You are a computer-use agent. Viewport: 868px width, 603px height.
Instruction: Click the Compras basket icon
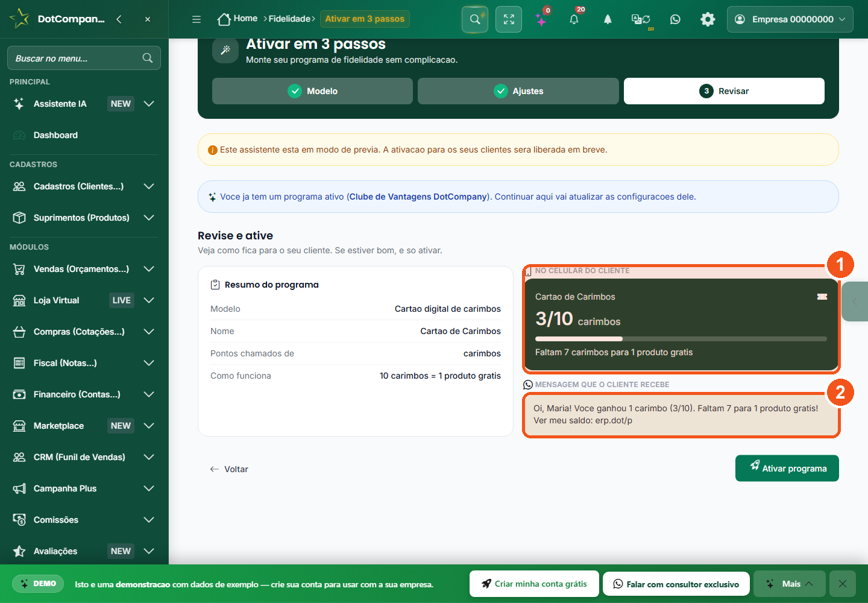[x=19, y=332]
